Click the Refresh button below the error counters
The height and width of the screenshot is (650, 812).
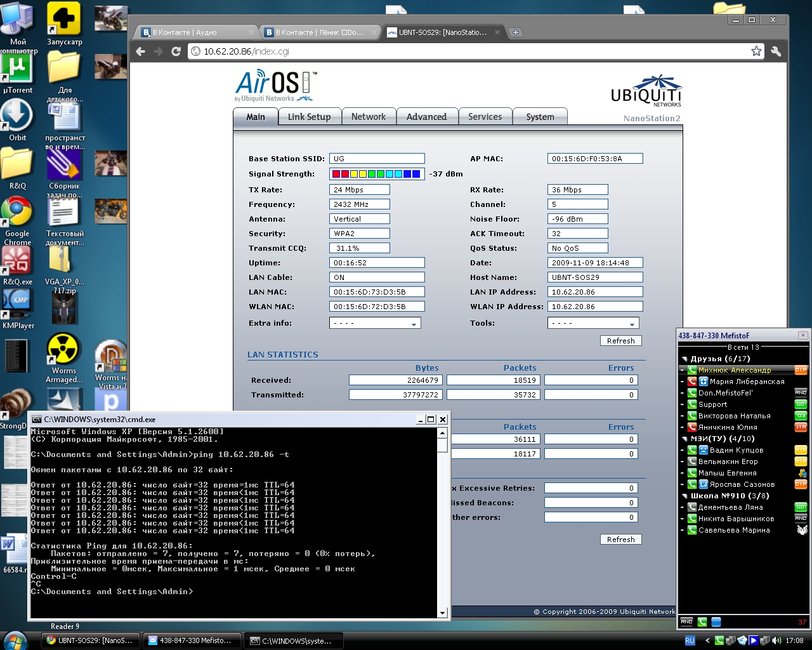(621, 540)
